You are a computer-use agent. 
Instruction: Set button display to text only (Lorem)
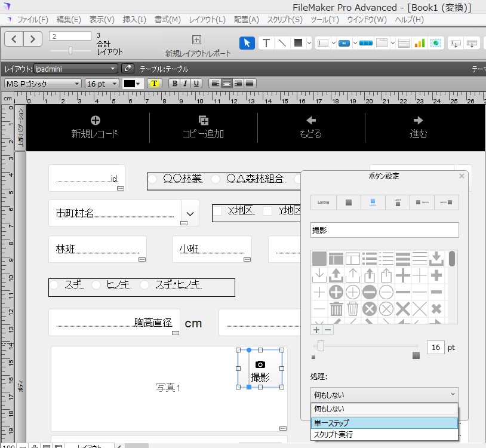[x=323, y=202]
